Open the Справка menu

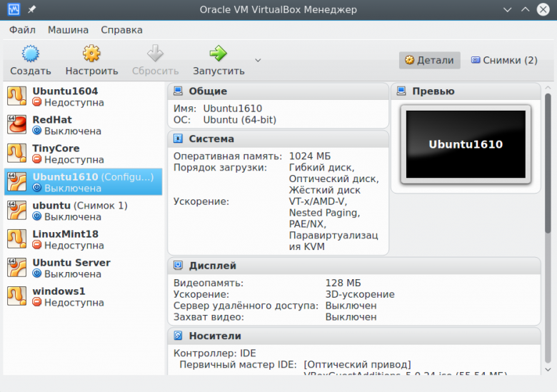121,30
